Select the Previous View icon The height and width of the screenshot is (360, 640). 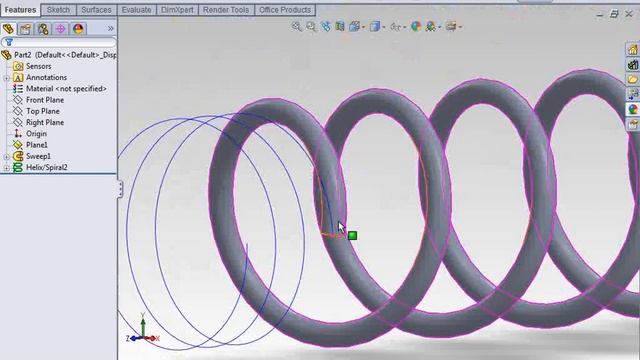pyautogui.click(x=326, y=27)
